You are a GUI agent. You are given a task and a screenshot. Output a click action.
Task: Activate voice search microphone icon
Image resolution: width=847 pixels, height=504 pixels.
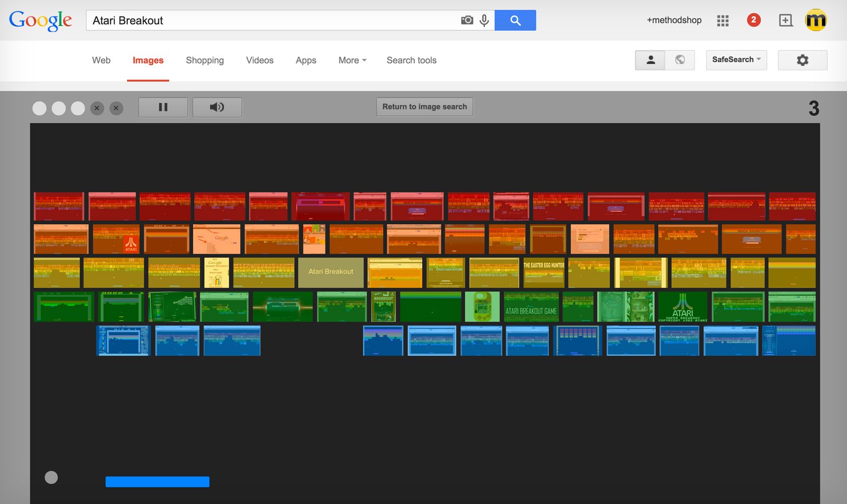pos(484,20)
